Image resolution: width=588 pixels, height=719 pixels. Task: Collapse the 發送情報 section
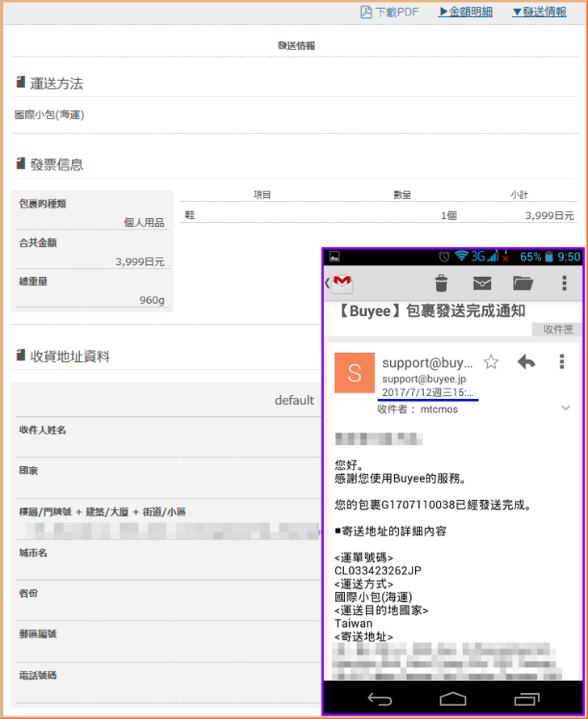click(x=540, y=12)
